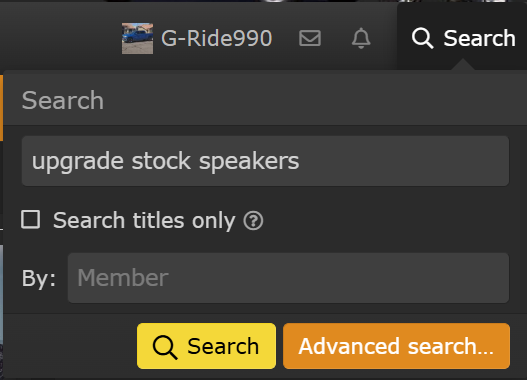Open the alerts bell icon
The height and width of the screenshot is (380, 527).
(x=361, y=38)
